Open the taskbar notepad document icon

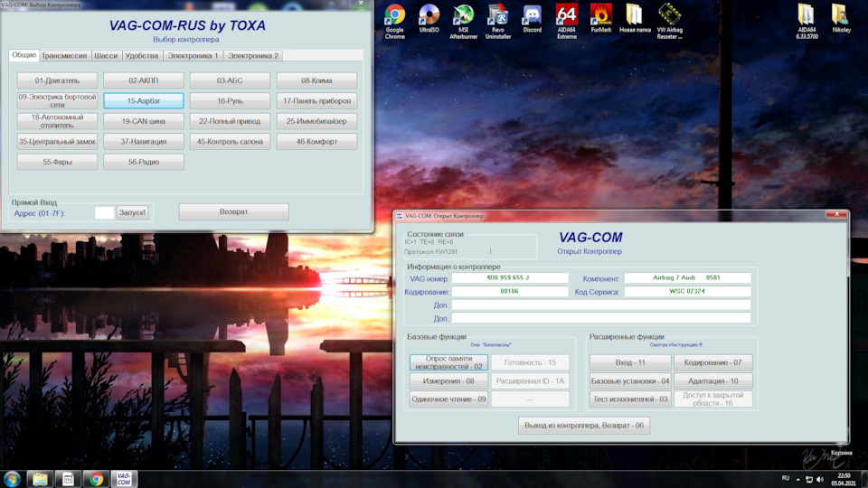[x=68, y=479]
